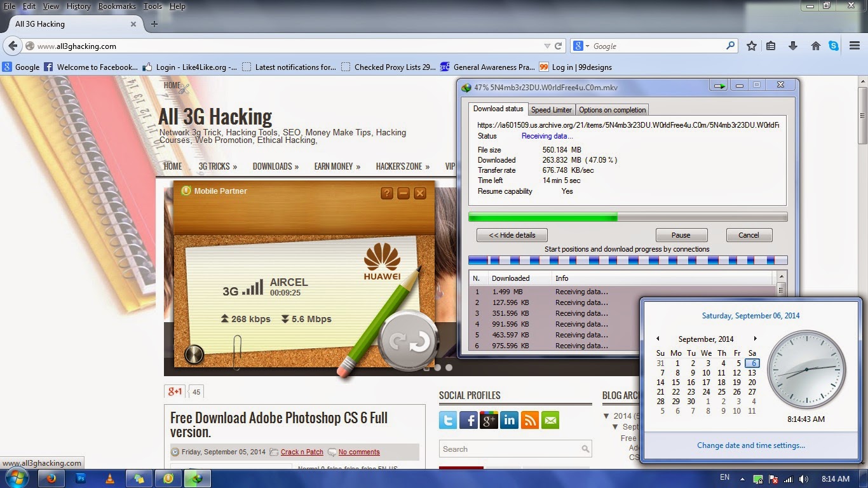
Task: Click the << Hide details button
Action: click(512, 235)
